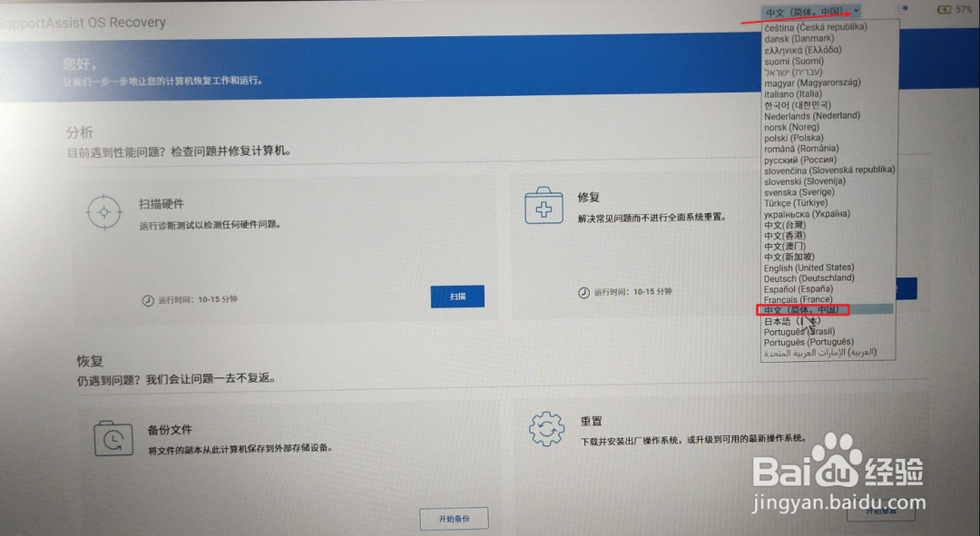Image resolution: width=980 pixels, height=536 pixels.
Task: Click the blue 扫描 scan button
Action: point(457,296)
